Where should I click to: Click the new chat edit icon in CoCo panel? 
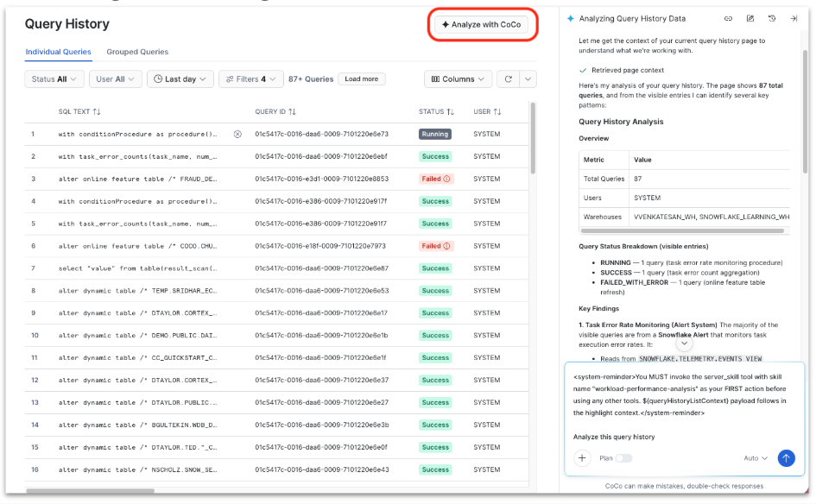(x=750, y=19)
